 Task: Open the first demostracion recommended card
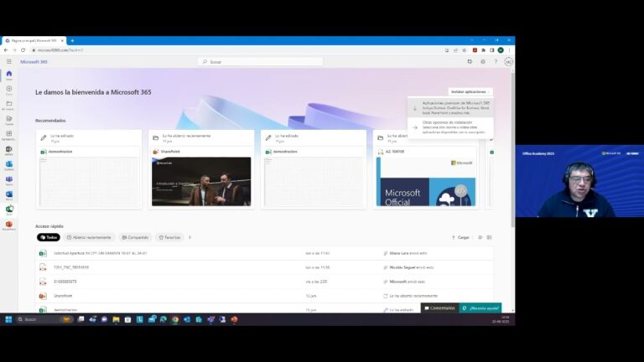[x=89, y=169]
